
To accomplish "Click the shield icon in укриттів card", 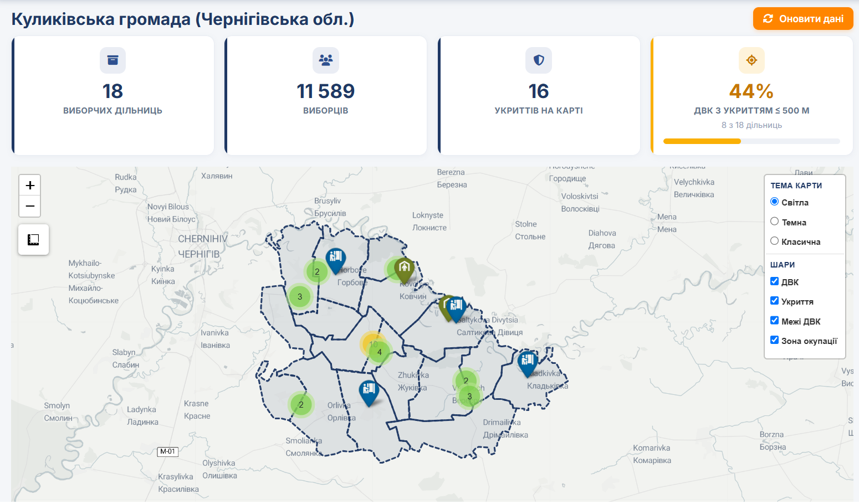I will [x=539, y=60].
